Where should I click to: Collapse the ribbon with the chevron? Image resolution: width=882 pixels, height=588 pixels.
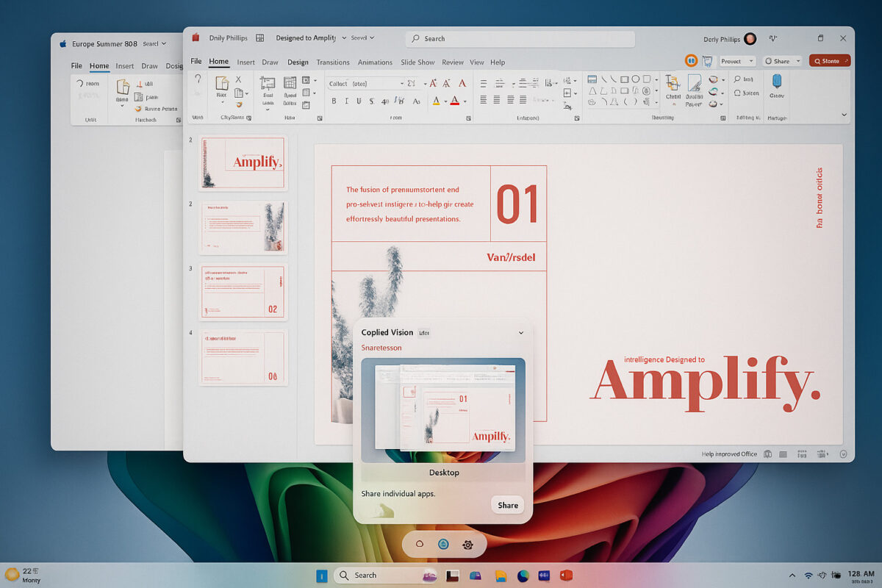[x=844, y=115]
